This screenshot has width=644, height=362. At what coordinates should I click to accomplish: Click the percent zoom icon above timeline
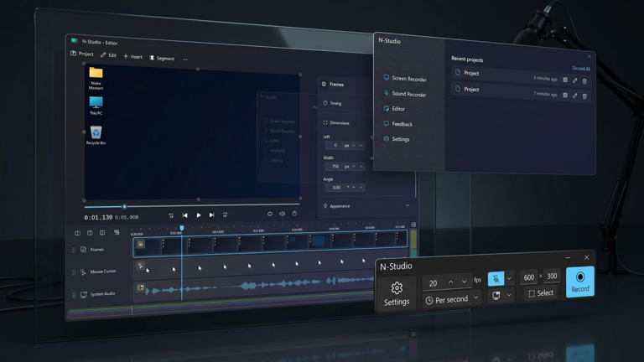[117, 232]
